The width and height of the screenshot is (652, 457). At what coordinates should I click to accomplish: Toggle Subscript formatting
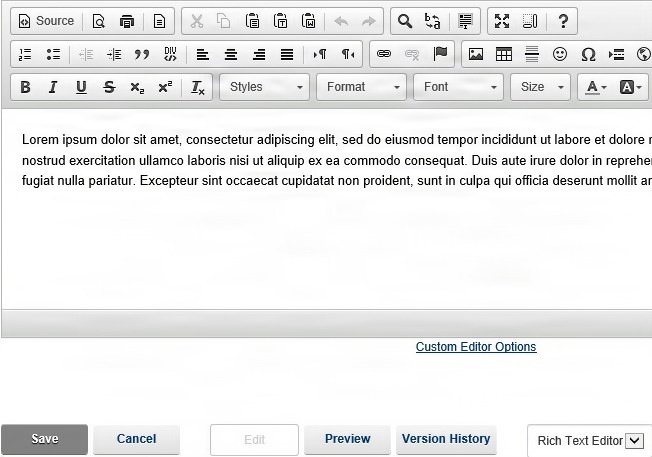click(x=137, y=87)
